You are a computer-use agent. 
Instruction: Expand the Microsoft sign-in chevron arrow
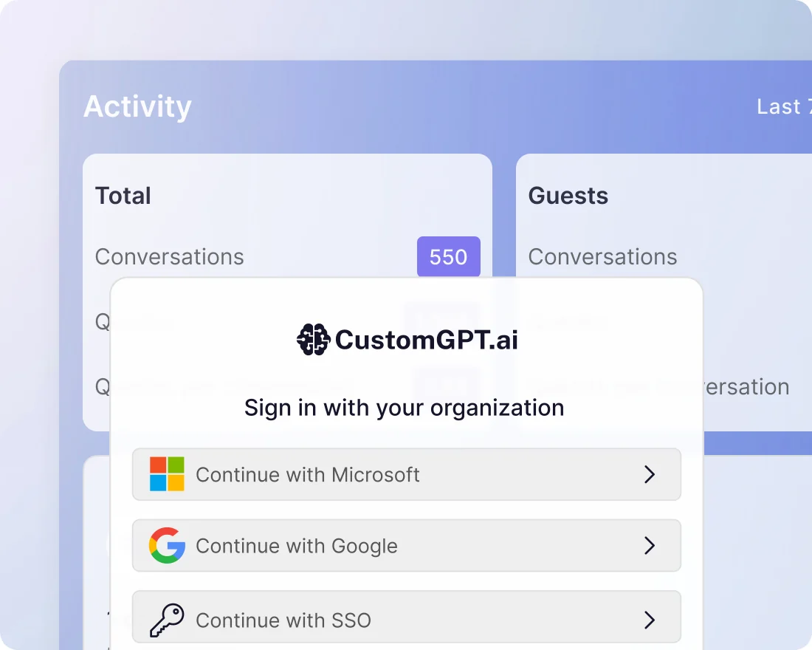[650, 474]
